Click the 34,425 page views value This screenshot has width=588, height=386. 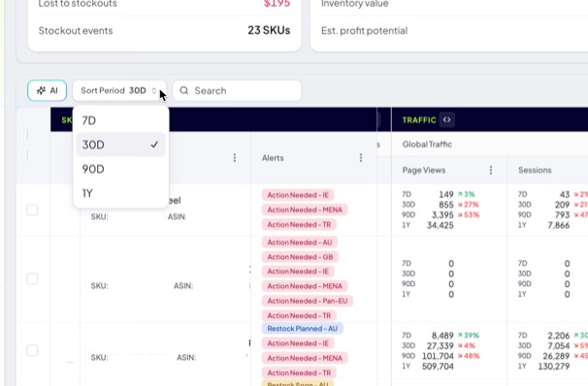point(441,225)
